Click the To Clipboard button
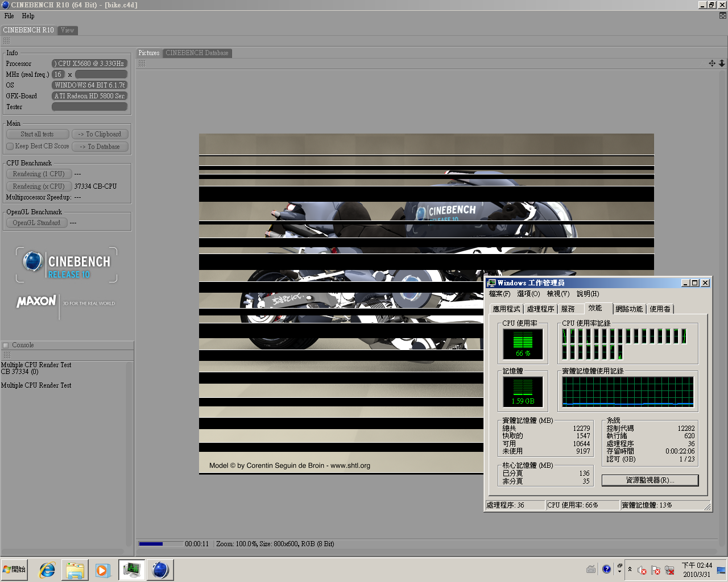 click(x=100, y=134)
